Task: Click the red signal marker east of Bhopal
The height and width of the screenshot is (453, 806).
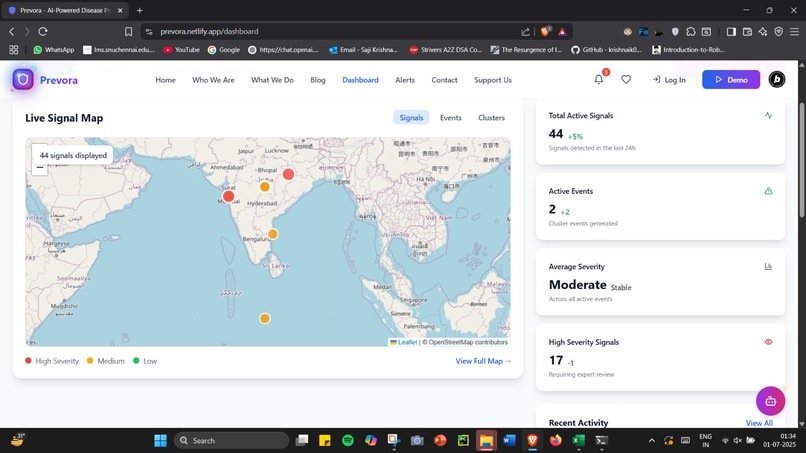Action: point(288,174)
